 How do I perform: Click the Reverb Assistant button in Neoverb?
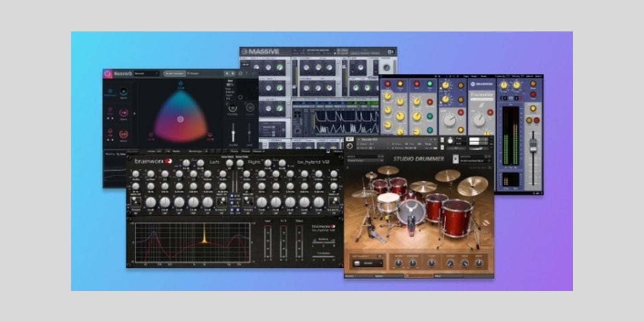pos(174,74)
